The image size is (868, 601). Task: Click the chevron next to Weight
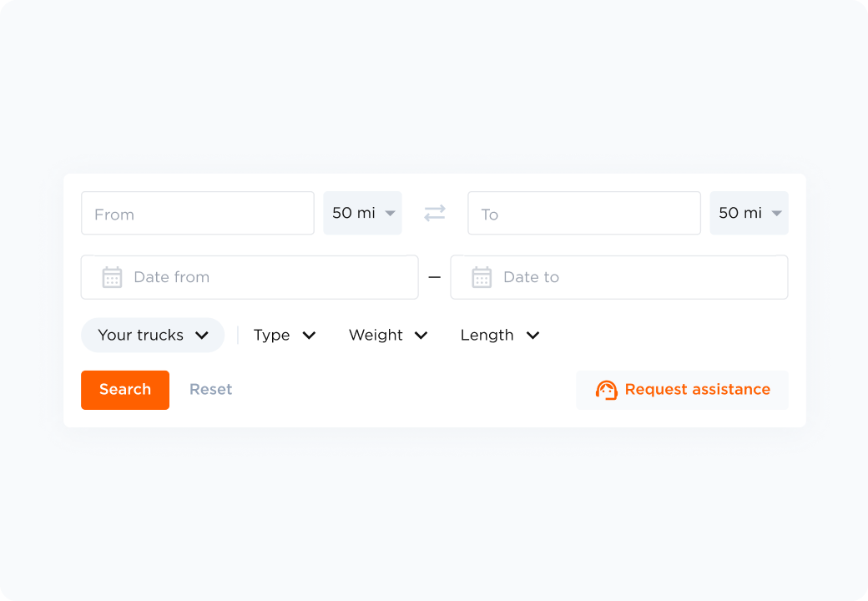[421, 336]
